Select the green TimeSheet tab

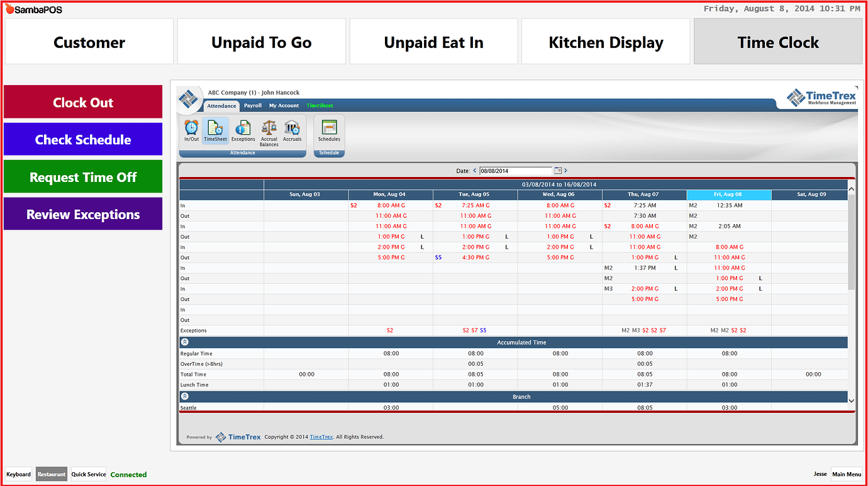[x=320, y=106]
